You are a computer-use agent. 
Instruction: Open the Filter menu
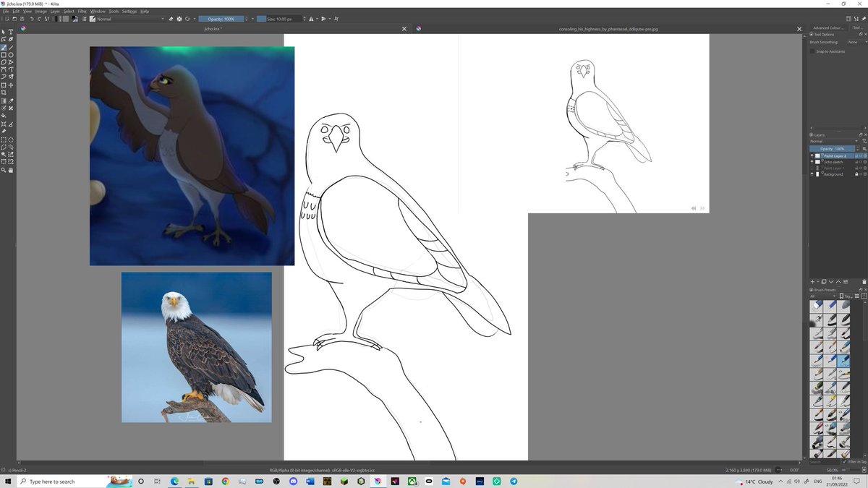coord(82,12)
